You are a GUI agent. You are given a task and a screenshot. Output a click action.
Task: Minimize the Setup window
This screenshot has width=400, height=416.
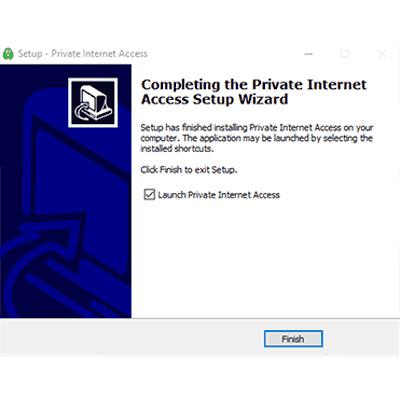click(309, 54)
